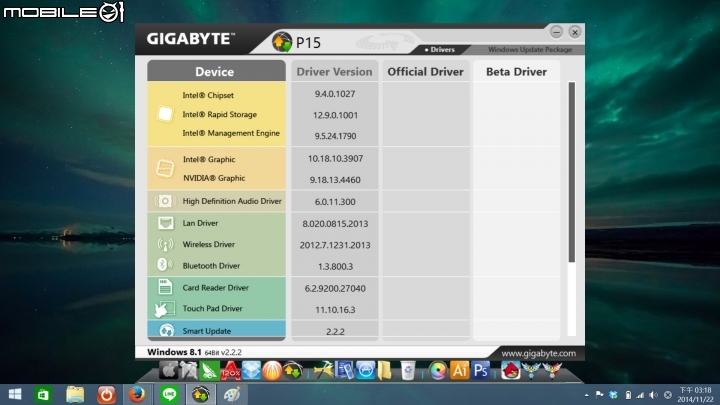Click the system tray volume icon
The height and width of the screenshot is (405, 720).
coord(653,395)
